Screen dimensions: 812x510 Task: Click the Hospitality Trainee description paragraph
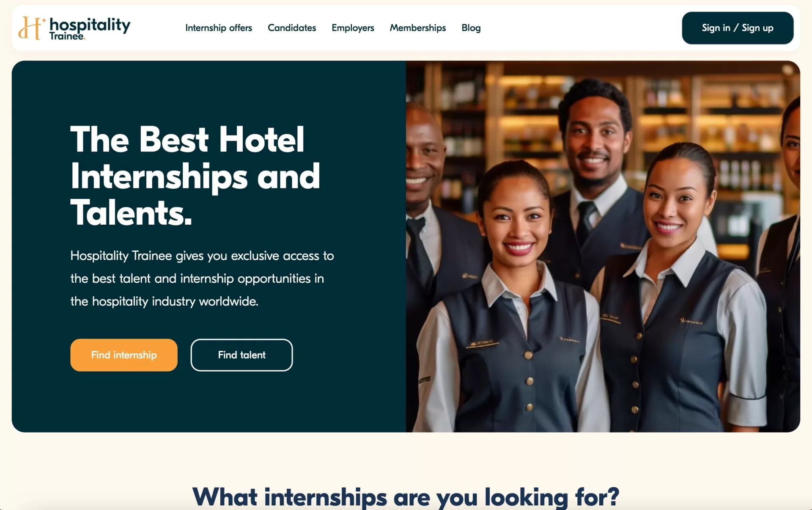point(202,278)
